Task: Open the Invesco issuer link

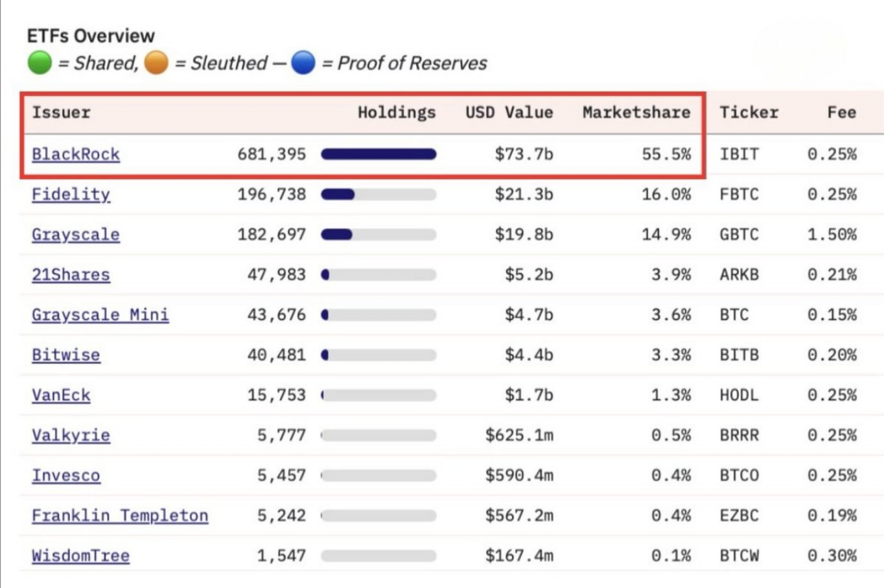Action: (66, 475)
